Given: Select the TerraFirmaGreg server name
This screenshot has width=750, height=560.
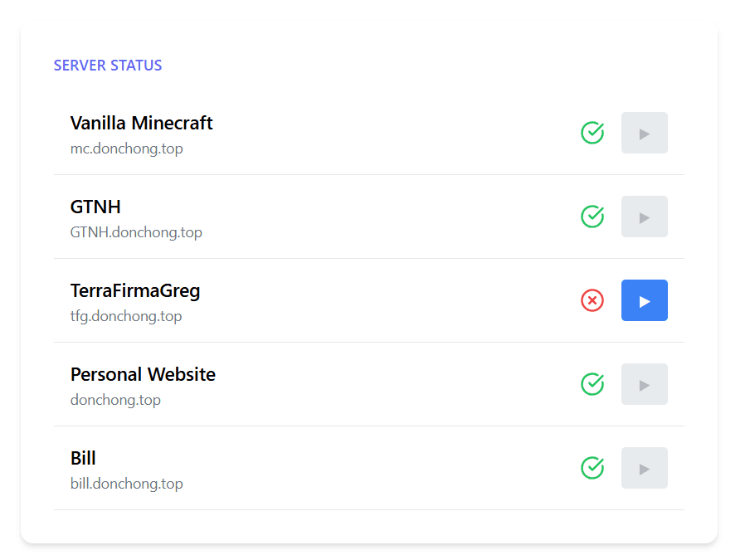Looking at the screenshot, I should [x=135, y=290].
